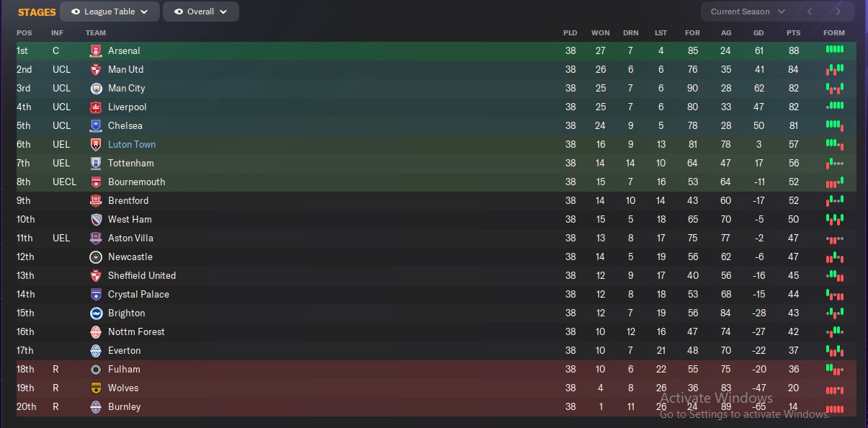The image size is (868, 428).
Task: Open the Luton Town team link
Action: [x=132, y=145]
